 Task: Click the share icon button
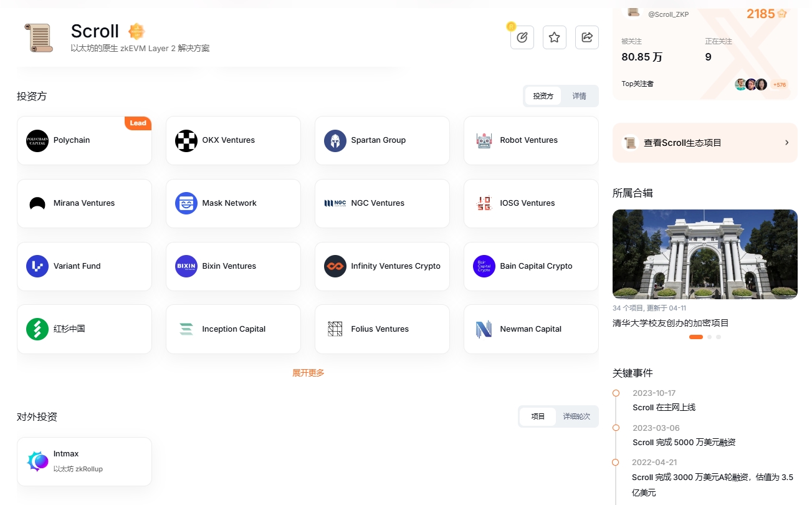(x=587, y=37)
